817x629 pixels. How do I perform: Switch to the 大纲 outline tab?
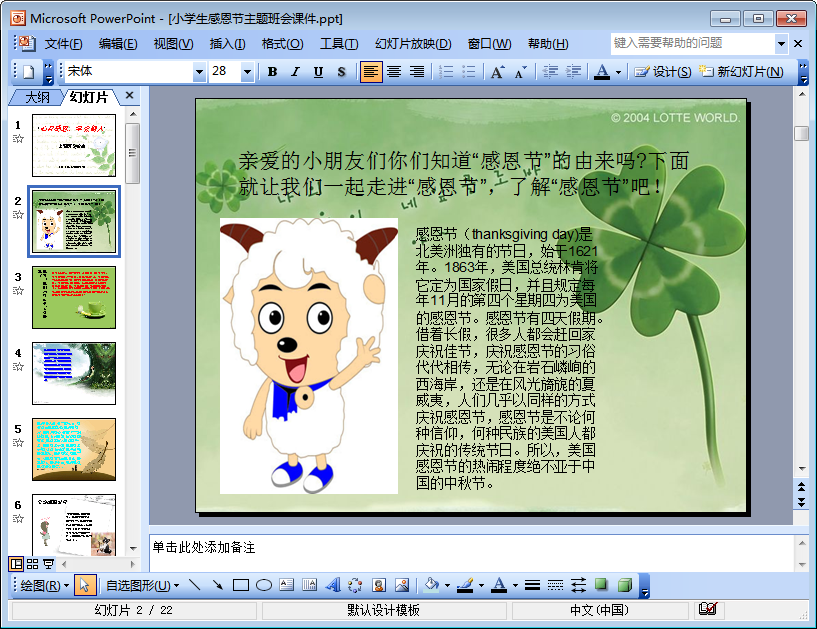click(x=38, y=97)
